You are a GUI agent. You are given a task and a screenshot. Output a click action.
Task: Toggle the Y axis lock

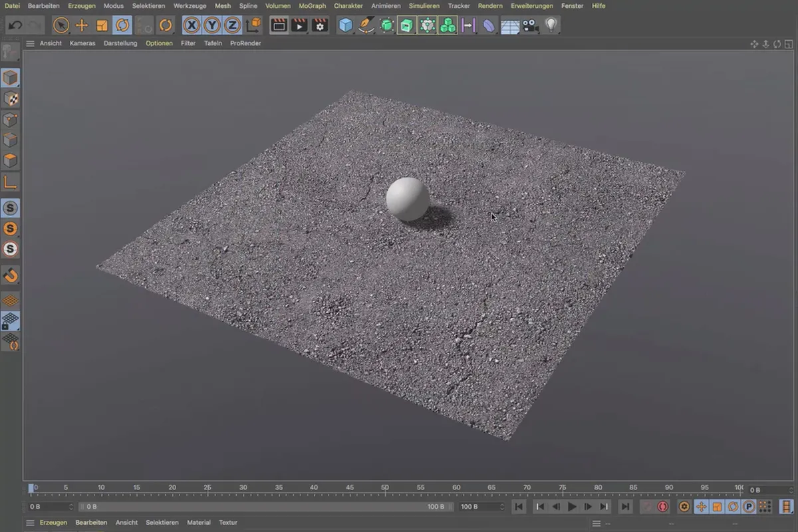pyautogui.click(x=211, y=25)
